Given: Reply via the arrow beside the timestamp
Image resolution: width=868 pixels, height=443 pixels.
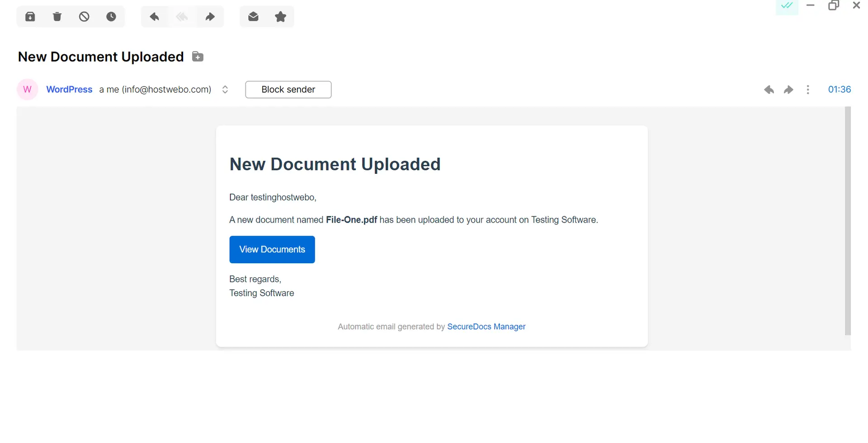Looking at the screenshot, I should [x=769, y=89].
